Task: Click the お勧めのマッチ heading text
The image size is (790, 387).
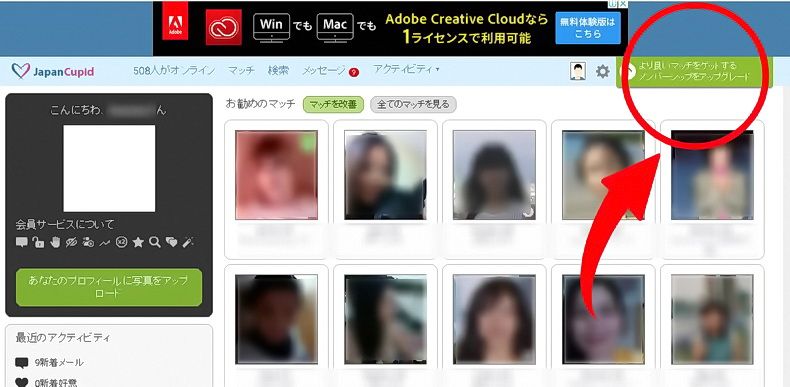Action: pyautogui.click(x=260, y=105)
